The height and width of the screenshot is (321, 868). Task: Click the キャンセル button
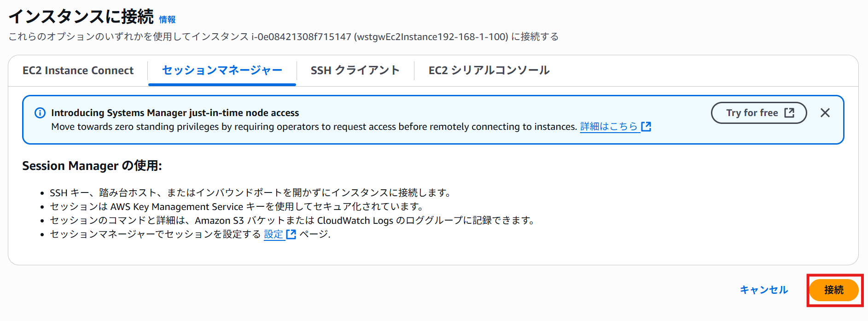tap(764, 290)
